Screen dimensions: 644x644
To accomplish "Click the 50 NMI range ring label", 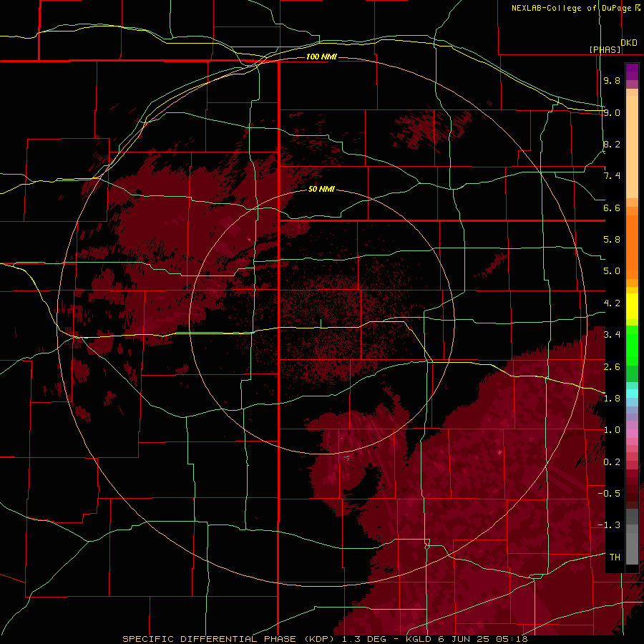I will pyautogui.click(x=321, y=190).
